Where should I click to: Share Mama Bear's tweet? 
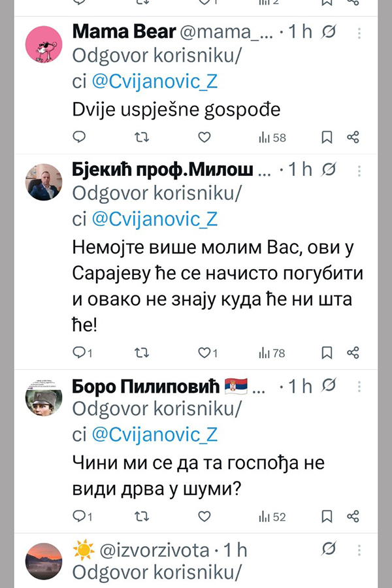coord(353,137)
